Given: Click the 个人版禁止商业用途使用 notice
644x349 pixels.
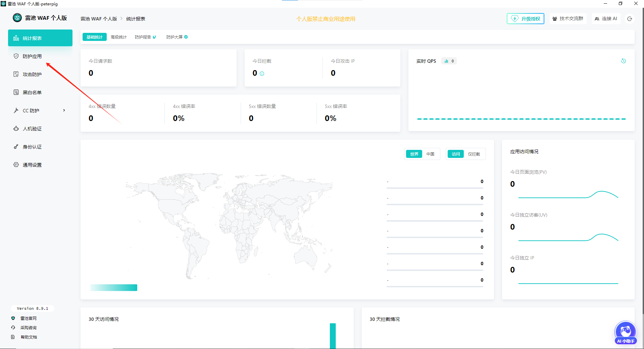Looking at the screenshot, I should coord(326,19).
